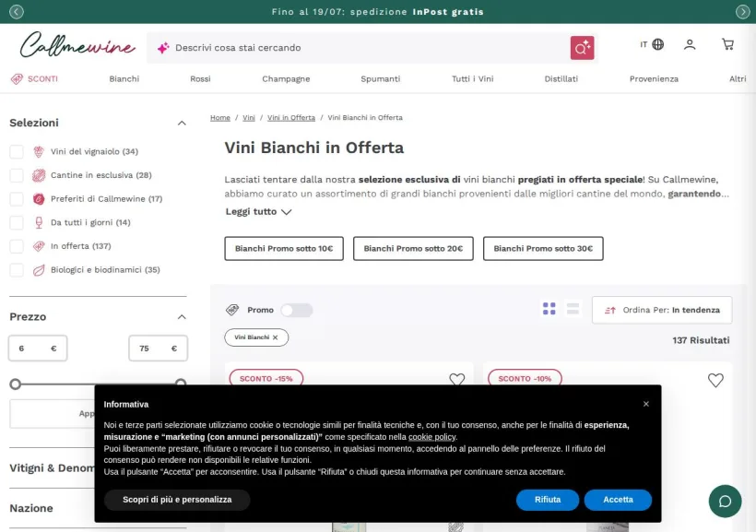Open the Provenienza menu
The width and height of the screenshot is (756, 532).
click(654, 78)
